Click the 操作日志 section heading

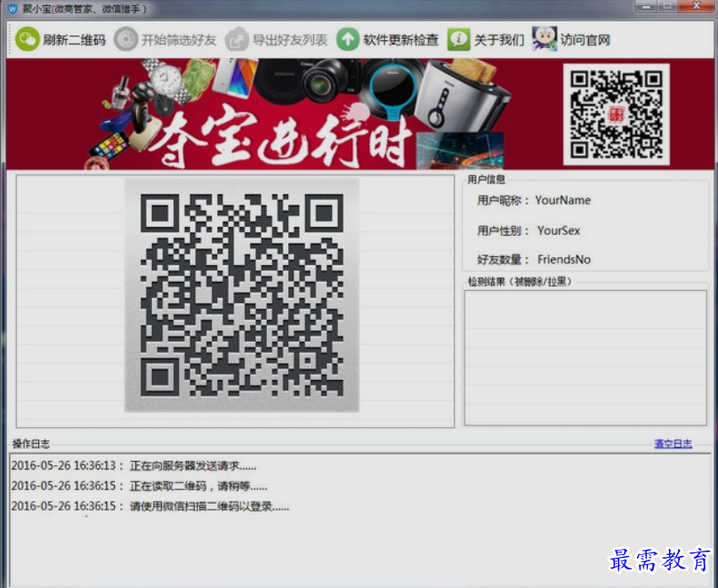coord(30,443)
